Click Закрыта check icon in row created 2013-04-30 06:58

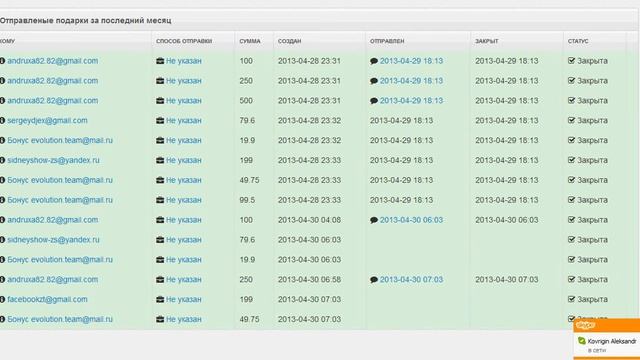[x=571, y=280]
